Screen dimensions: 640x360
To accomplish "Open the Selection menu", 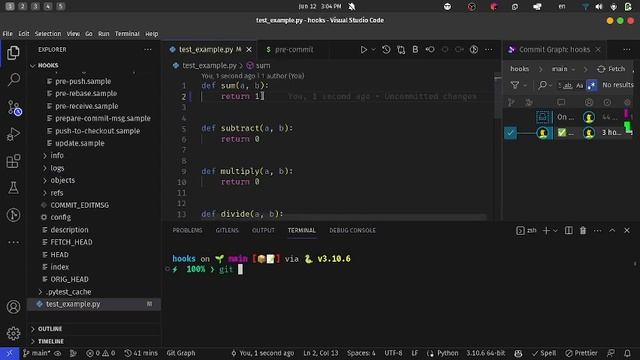I will point(48,34).
